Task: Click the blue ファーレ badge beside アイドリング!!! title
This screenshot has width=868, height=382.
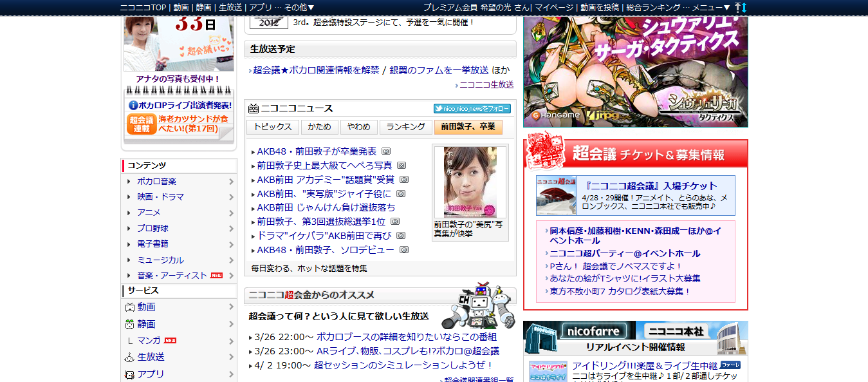Action: 730,365
